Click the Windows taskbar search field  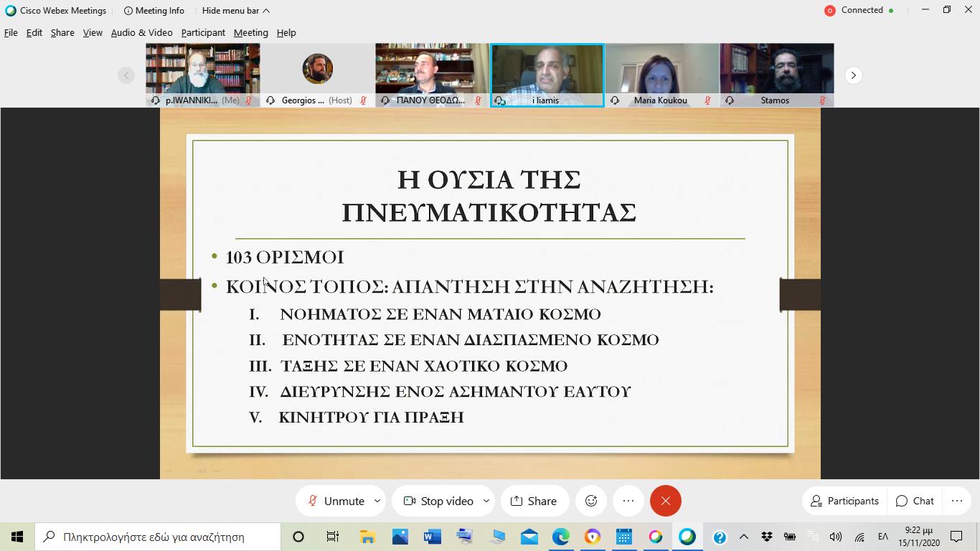click(x=158, y=537)
